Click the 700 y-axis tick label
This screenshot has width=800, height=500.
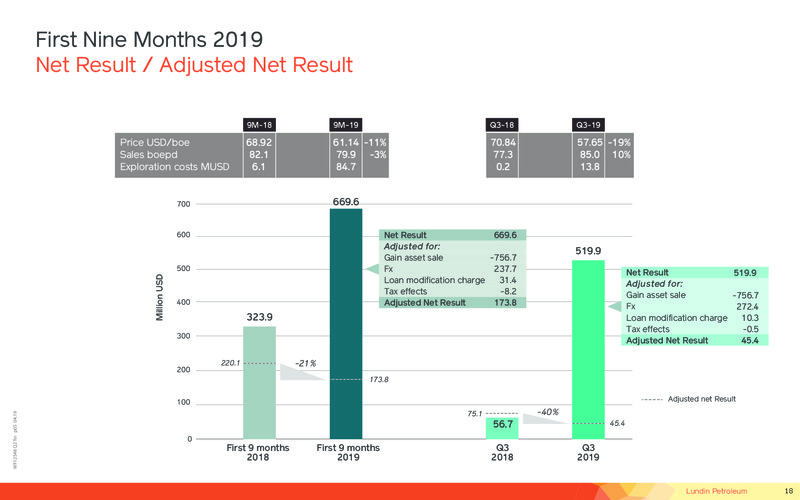(x=184, y=204)
